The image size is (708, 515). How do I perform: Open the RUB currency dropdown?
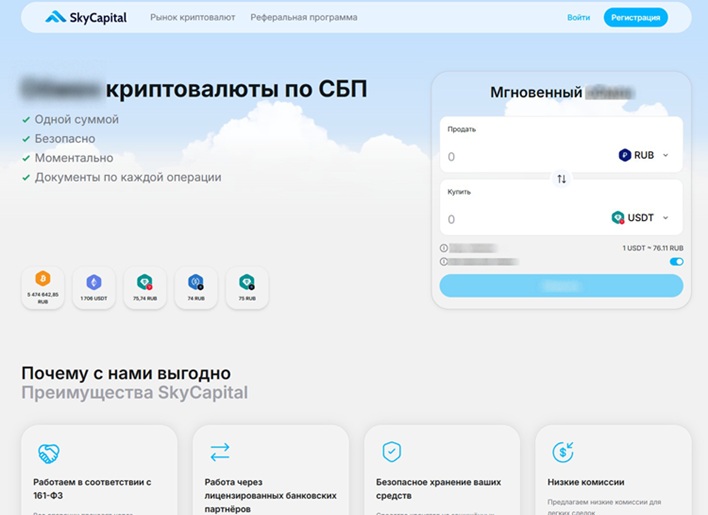tap(644, 155)
